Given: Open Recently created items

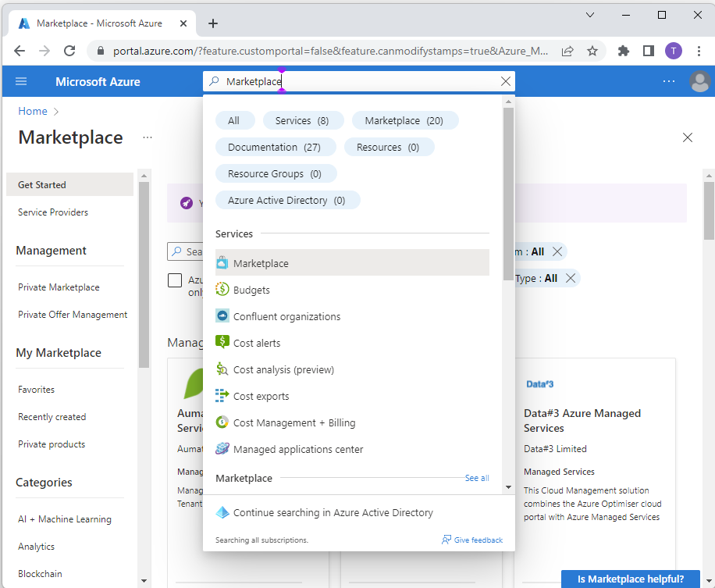Looking at the screenshot, I should pos(52,416).
